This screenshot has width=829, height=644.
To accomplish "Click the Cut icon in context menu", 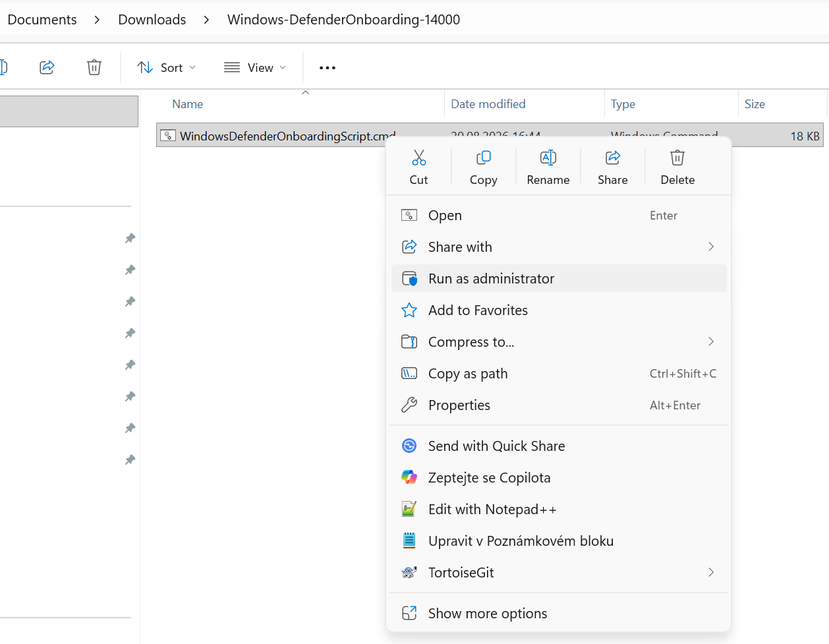I will 418,158.
